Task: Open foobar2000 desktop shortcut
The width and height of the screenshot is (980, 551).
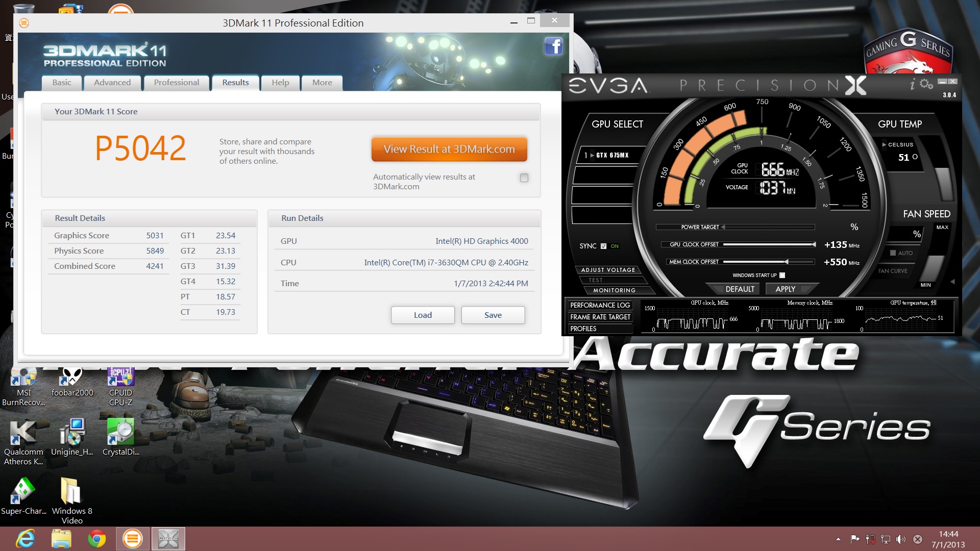Action: pos(72,383)
